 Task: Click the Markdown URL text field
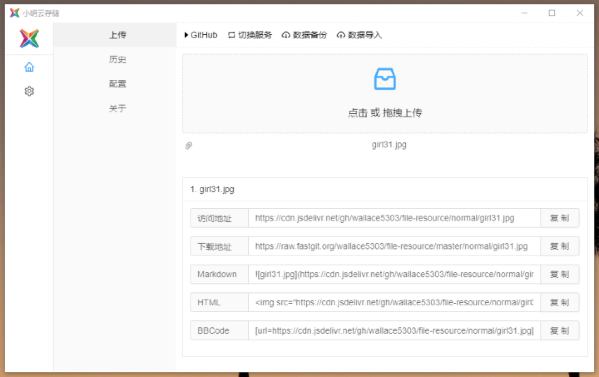pos(394,274)
